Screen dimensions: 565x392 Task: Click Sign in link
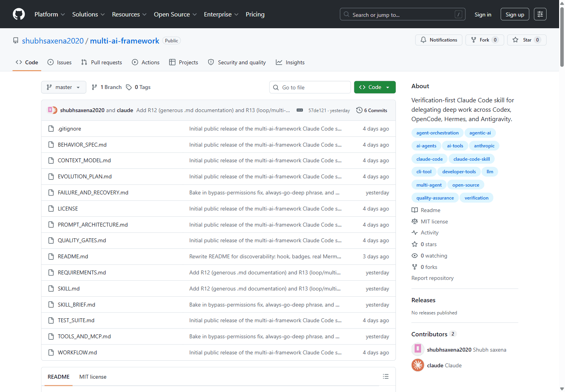point(483,15)
